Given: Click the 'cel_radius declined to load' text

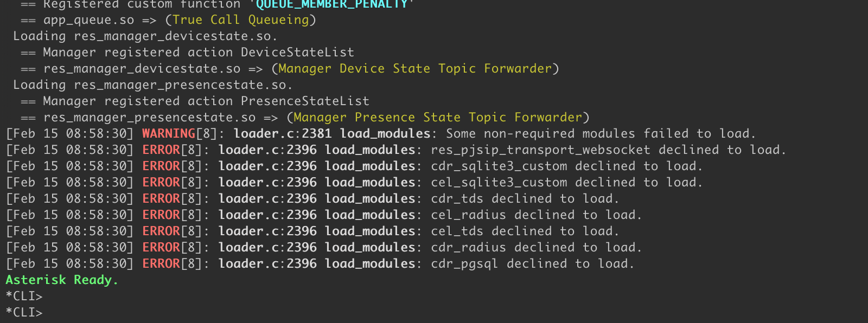Looking at the screenshot, I should click(536, 215).
